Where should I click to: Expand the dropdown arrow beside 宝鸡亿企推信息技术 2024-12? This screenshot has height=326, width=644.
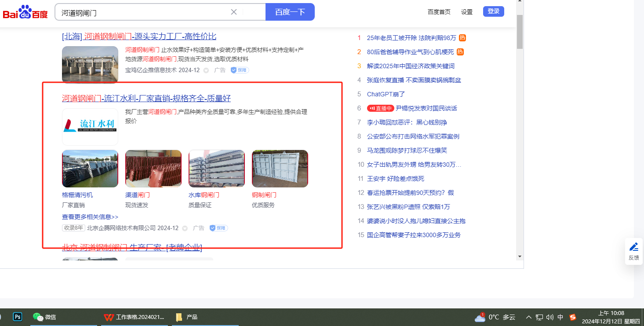206,70
